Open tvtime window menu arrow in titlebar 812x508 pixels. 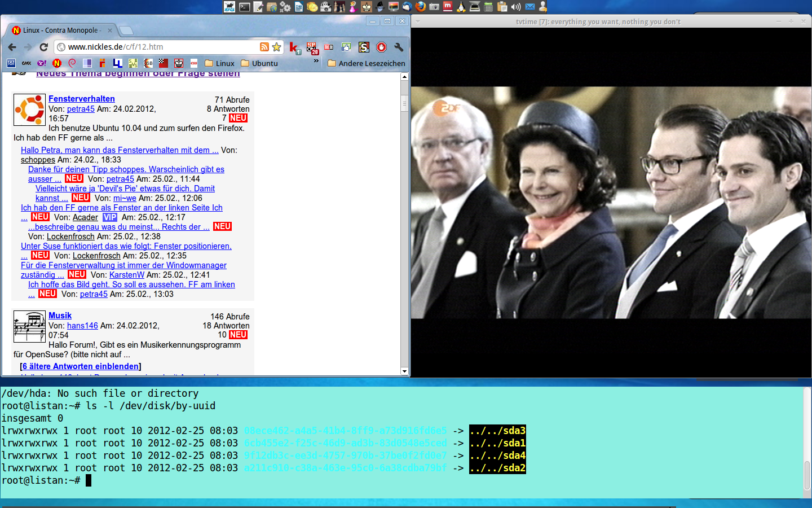tap(418, 21)
